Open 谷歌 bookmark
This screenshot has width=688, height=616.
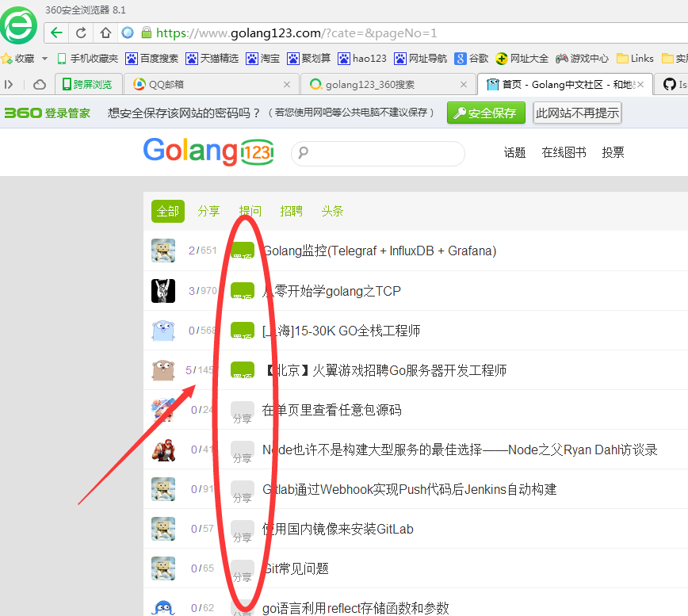(472, 59)
